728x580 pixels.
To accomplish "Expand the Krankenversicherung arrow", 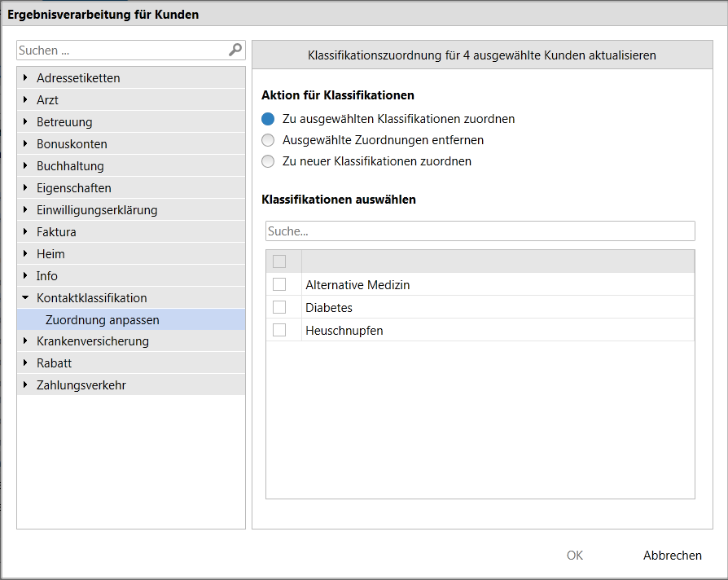I will pos(26,341).
